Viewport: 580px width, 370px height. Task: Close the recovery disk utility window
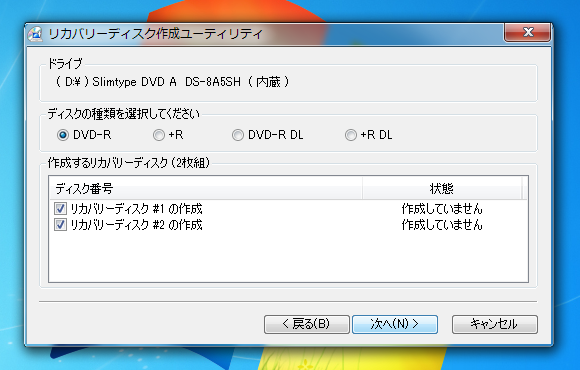coord(527,33)
